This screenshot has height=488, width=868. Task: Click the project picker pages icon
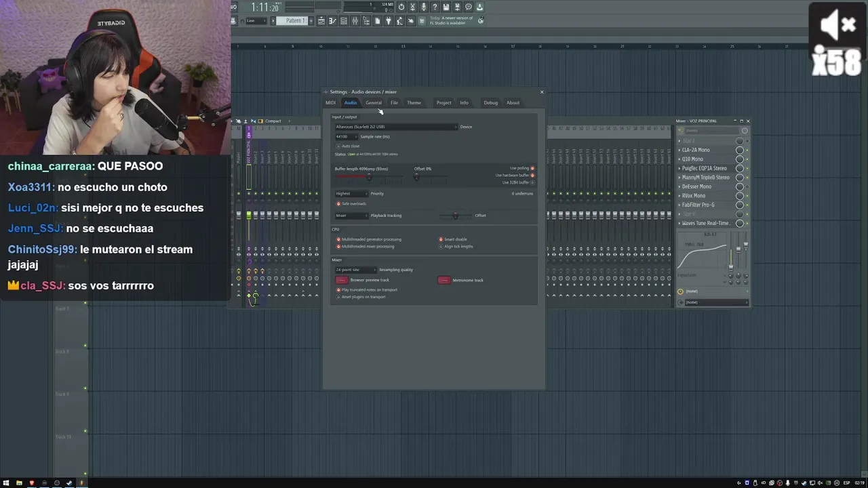(x=378, y=21)
